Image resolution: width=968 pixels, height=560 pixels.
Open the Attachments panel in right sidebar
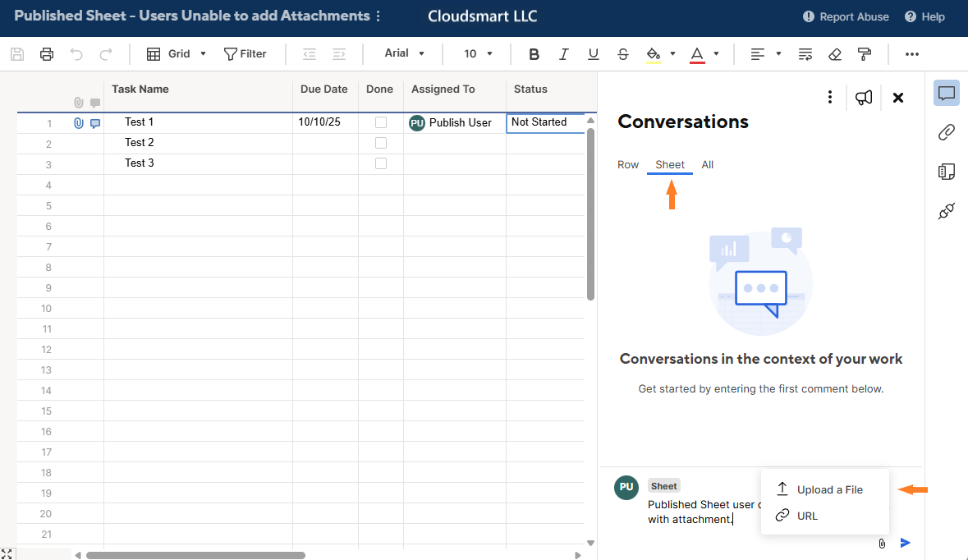[x=946, y=132]
